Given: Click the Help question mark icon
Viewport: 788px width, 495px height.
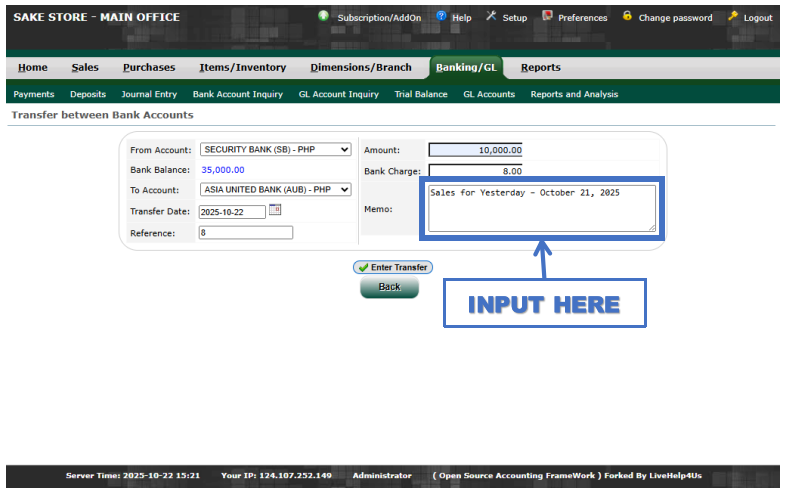Looking at the screenshot, I should pyautogui.click(x=441, y=16).
